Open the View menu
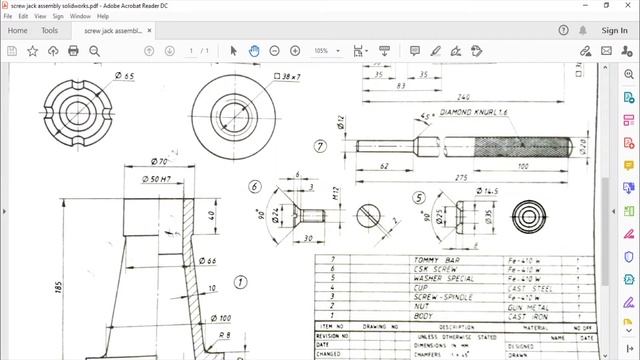 point(40,16)
